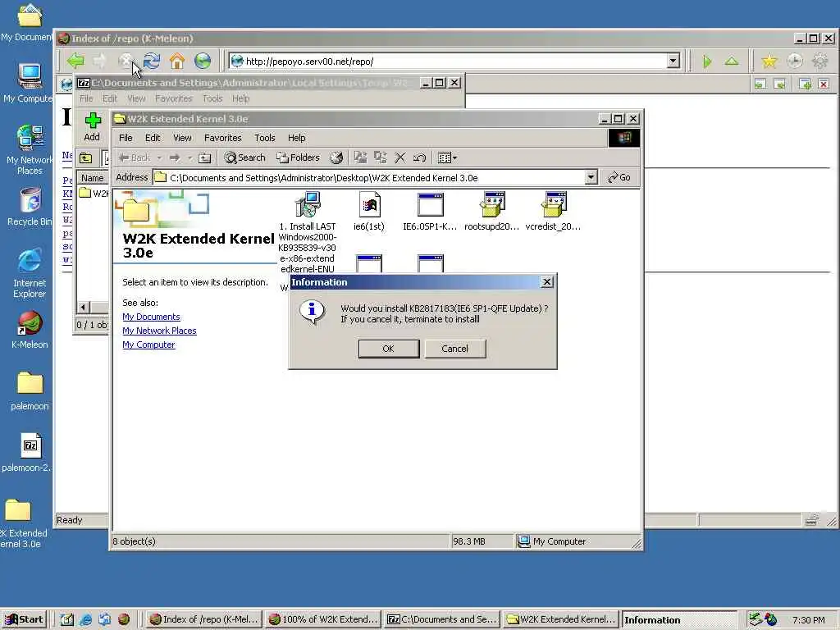The height and width of the screenshot is (630, 840).
Task: Click Cancel in the Information dialog
Action: (454, 349)
